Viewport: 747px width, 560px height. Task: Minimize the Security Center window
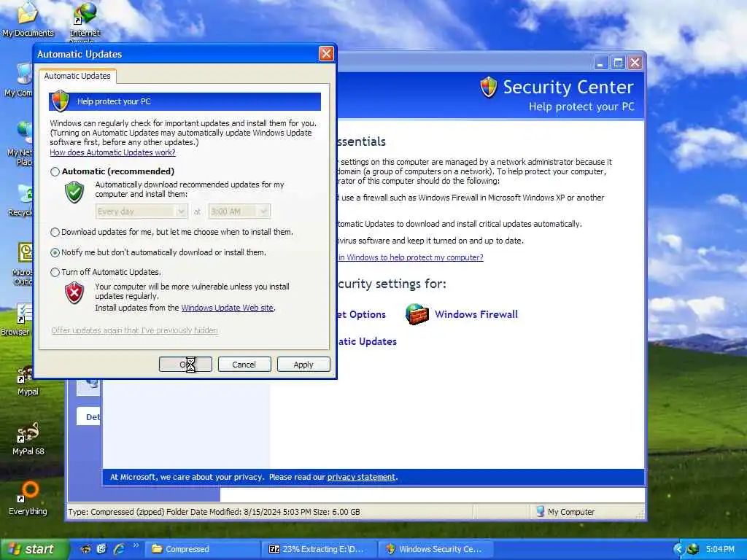[x=601, y=63]
